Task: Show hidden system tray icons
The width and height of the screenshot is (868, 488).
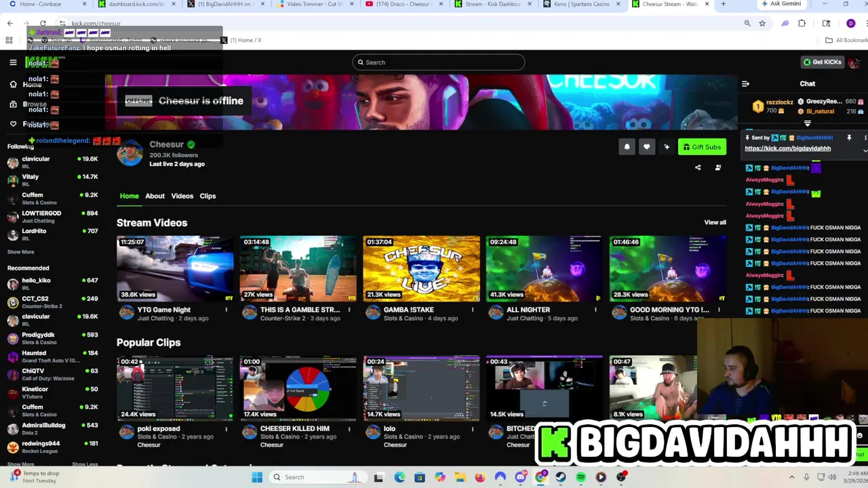Action: click(x=793, y=477)
